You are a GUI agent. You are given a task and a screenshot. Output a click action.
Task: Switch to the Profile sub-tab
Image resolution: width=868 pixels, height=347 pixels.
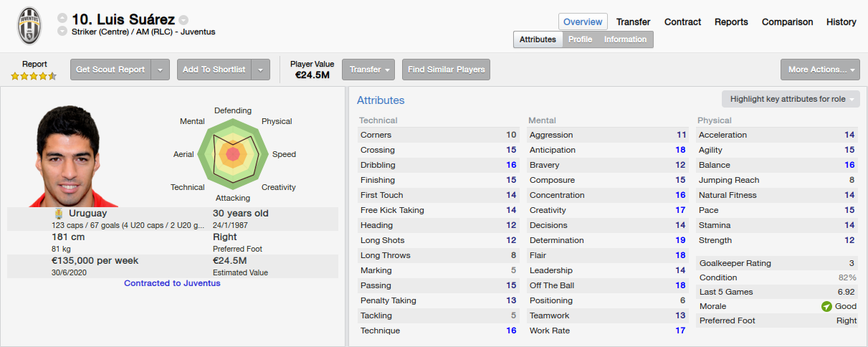[x=580, y=39]
